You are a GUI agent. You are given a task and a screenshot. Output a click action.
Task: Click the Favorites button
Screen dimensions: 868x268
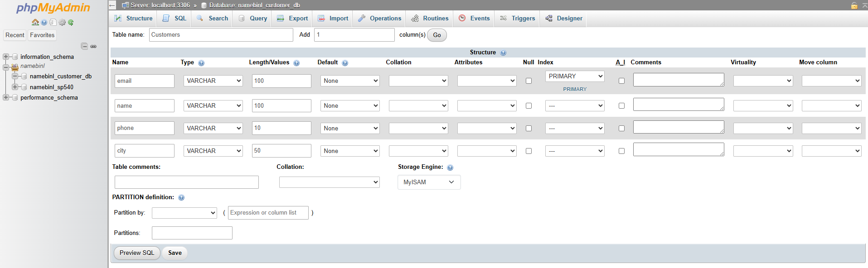pyautogui.click(x=42, y=35)
